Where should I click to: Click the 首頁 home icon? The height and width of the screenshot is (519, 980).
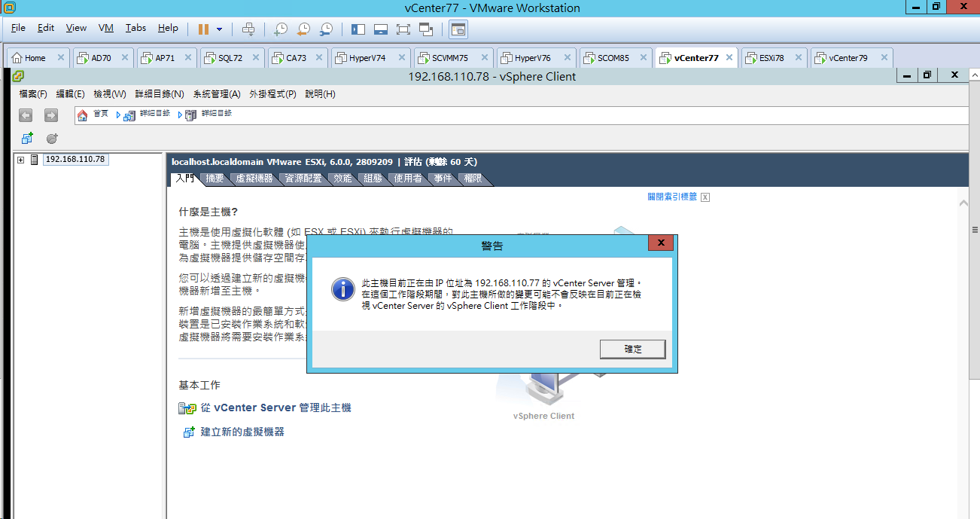[x=83, y=114]
